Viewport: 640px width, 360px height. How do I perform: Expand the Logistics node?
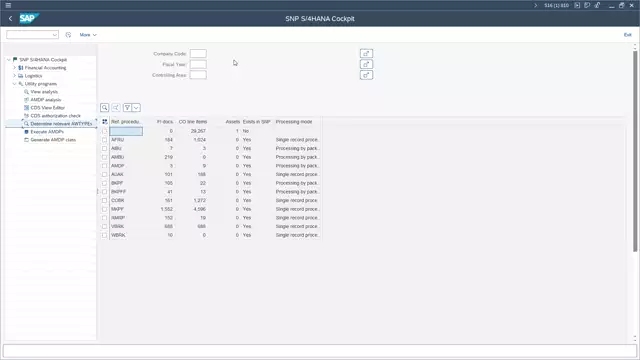[15, 76]
